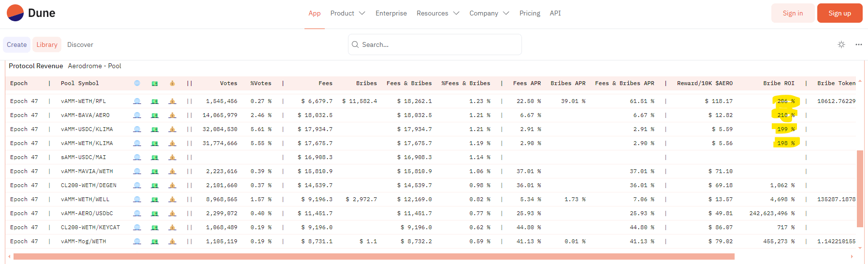868x264 pixels.
Task: Open banknote icon in vAMM-WETH/WELL row
Action: [155, 199]
